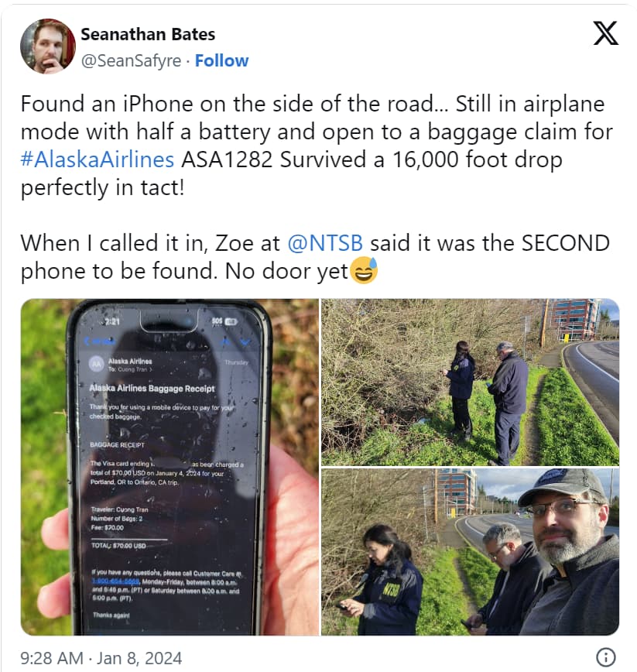Open the @NTSB mention link

[325, 243]
